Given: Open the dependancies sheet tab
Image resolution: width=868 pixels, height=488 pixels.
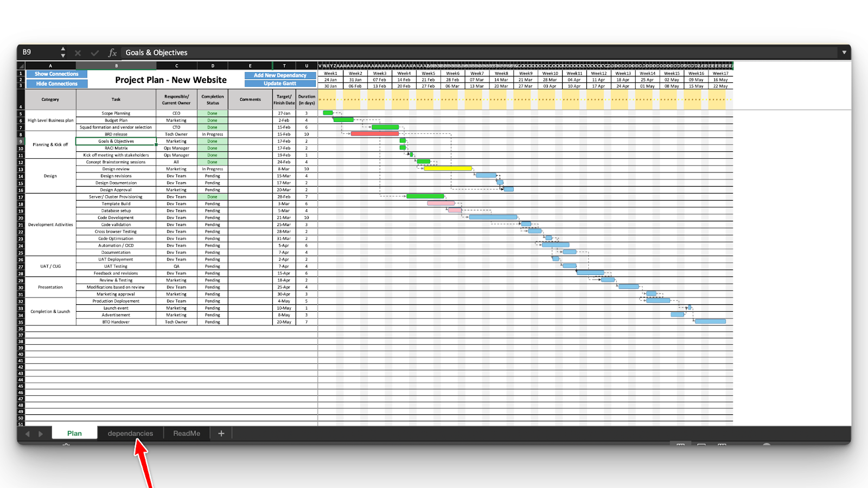Looking at the screenshot, I should click(x=130, y=433).
